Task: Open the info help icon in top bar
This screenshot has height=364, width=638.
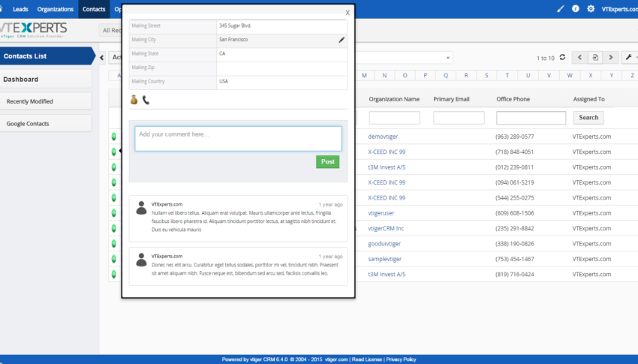Action: click(576, 8)
